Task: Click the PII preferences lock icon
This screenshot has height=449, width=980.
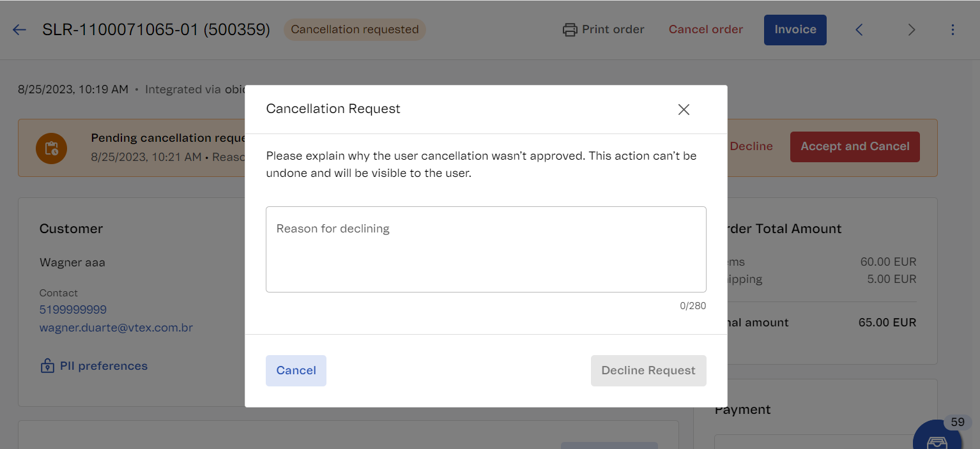Action: click(47, 367)
